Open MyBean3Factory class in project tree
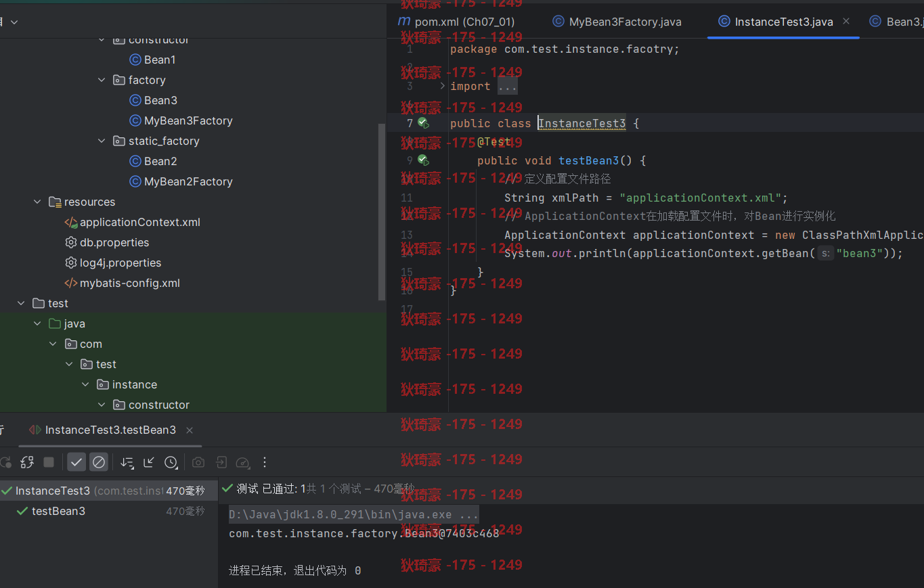The width and height of the screenshot is (924, 588). tap(181, 120)
